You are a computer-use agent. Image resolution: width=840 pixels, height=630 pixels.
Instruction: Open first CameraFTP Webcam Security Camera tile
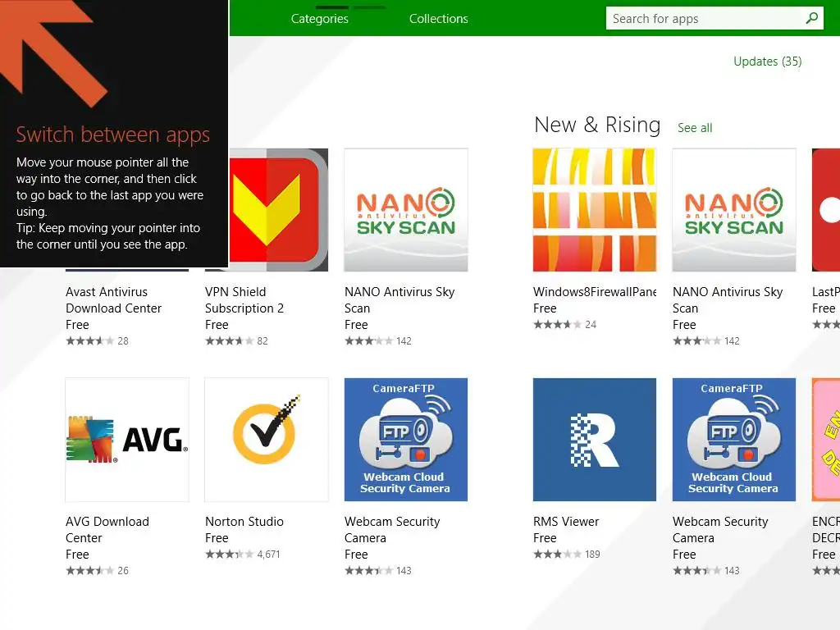(x=406, y=440)
